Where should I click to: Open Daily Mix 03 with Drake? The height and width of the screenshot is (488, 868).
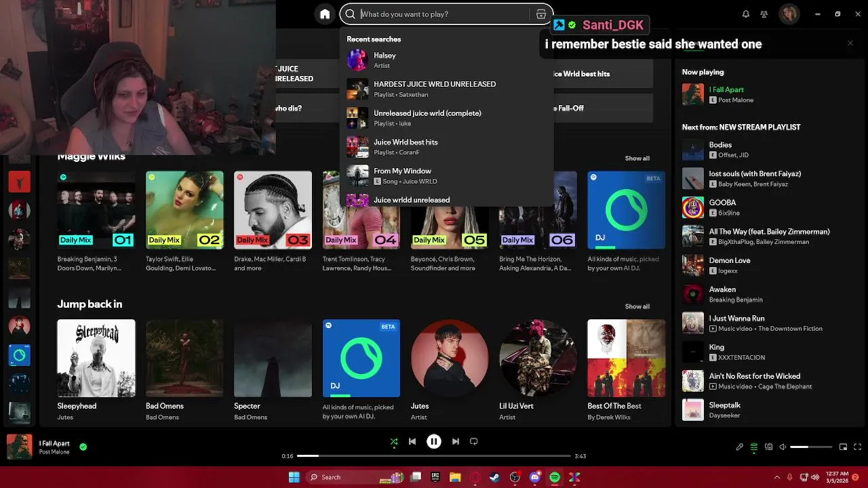pos(273,222)
